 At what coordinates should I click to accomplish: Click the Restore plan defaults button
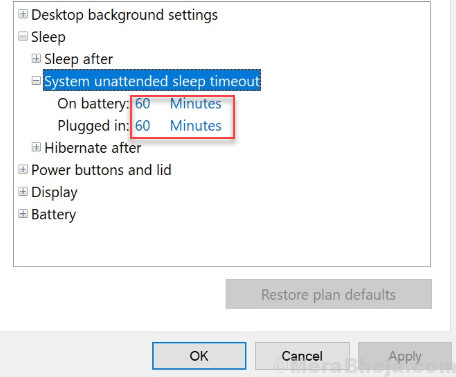coord(329,294)
